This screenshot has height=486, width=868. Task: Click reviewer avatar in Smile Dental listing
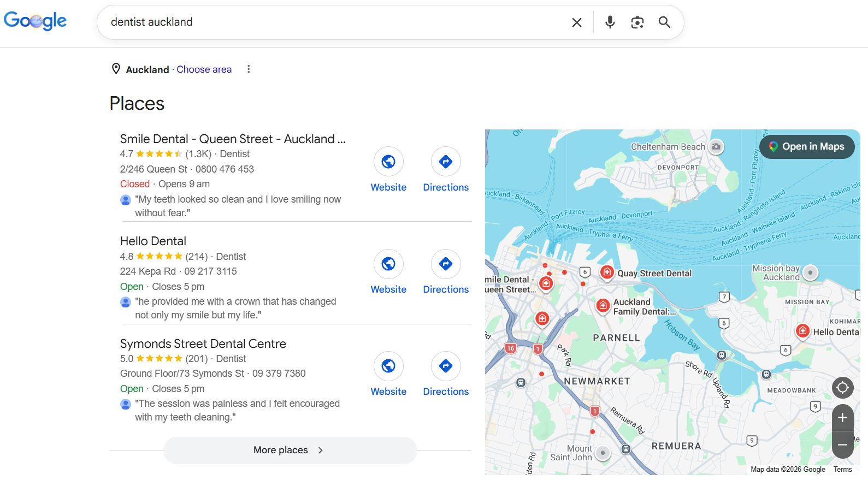coord(125,200)
